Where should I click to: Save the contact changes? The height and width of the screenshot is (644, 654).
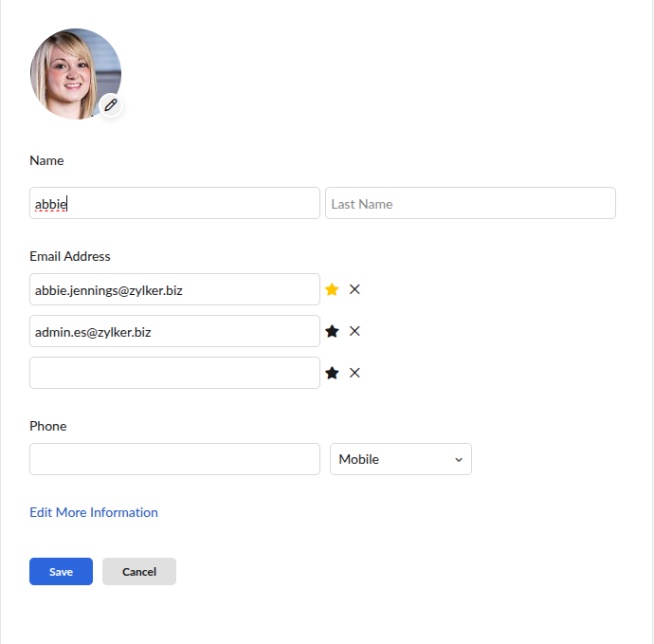click(61, 571)
